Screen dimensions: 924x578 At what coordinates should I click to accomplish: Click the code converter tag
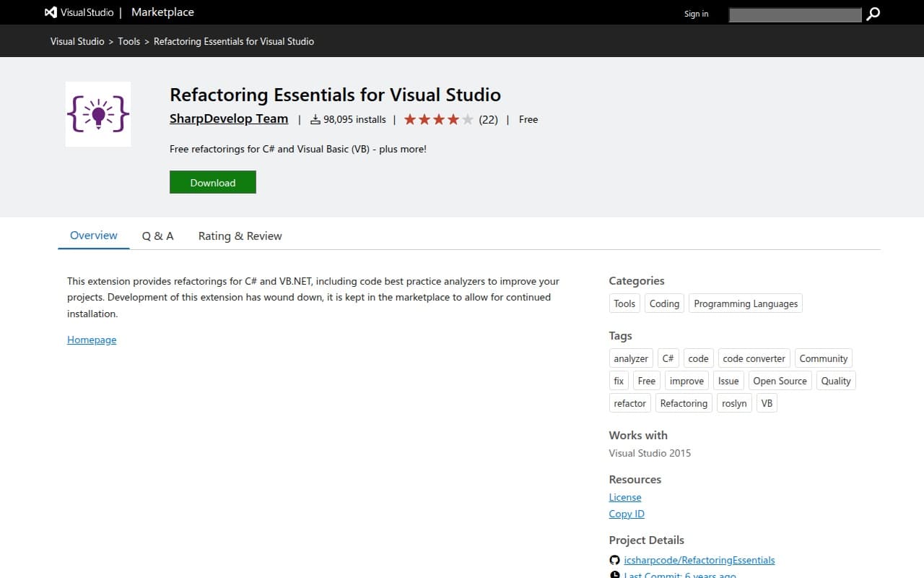pyautogui.click(x=754, y=358)
